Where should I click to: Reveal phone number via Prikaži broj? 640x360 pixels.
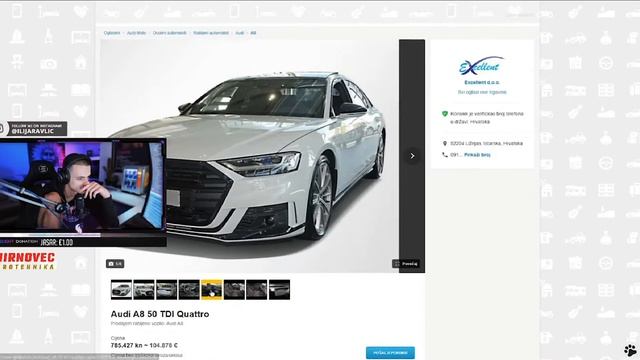[477, 155]
